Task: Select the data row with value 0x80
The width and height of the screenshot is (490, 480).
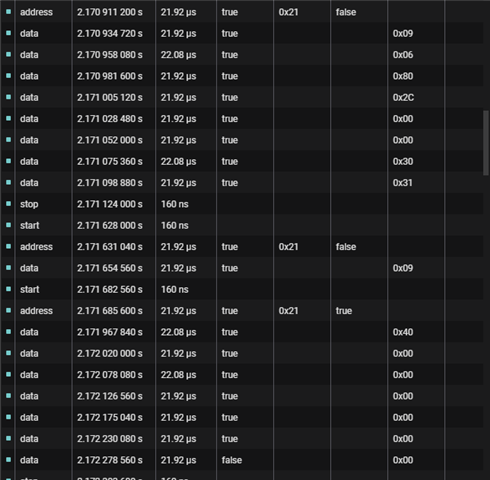Action: click(242, 76)
